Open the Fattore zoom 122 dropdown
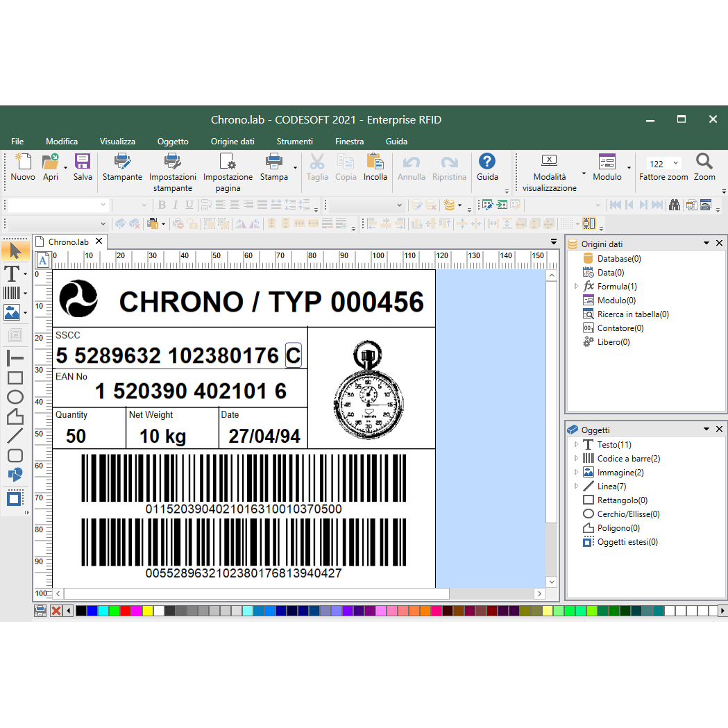 (x=675, y=163)
